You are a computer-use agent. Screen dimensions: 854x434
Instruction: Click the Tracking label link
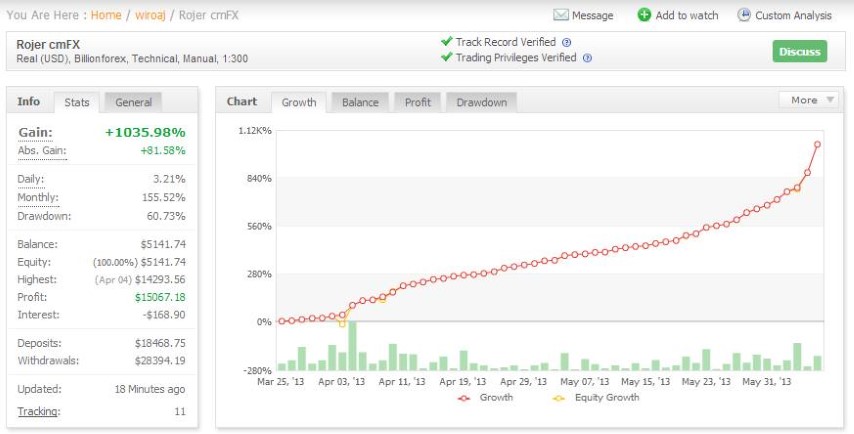(x=39, y=411)
